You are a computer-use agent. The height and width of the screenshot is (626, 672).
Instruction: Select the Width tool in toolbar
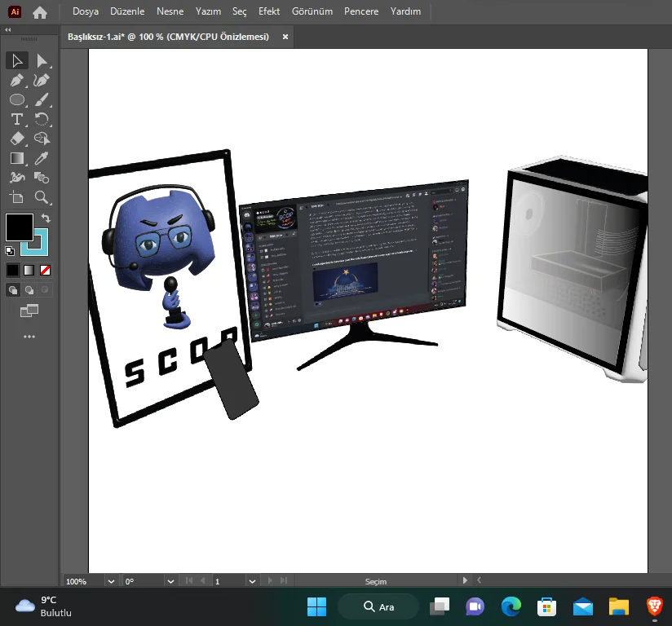17,178
